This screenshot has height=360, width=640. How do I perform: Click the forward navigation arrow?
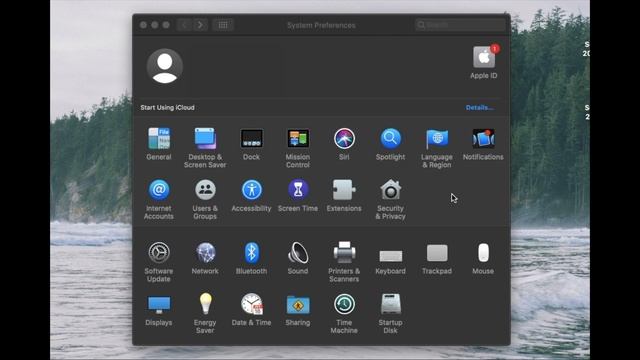(200, 25)
